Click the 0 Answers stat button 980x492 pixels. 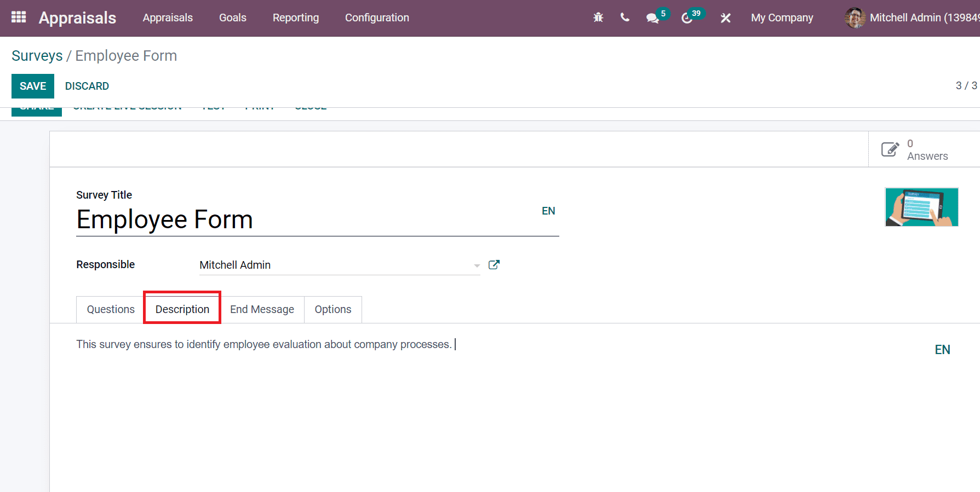click(x=924, y=149)
